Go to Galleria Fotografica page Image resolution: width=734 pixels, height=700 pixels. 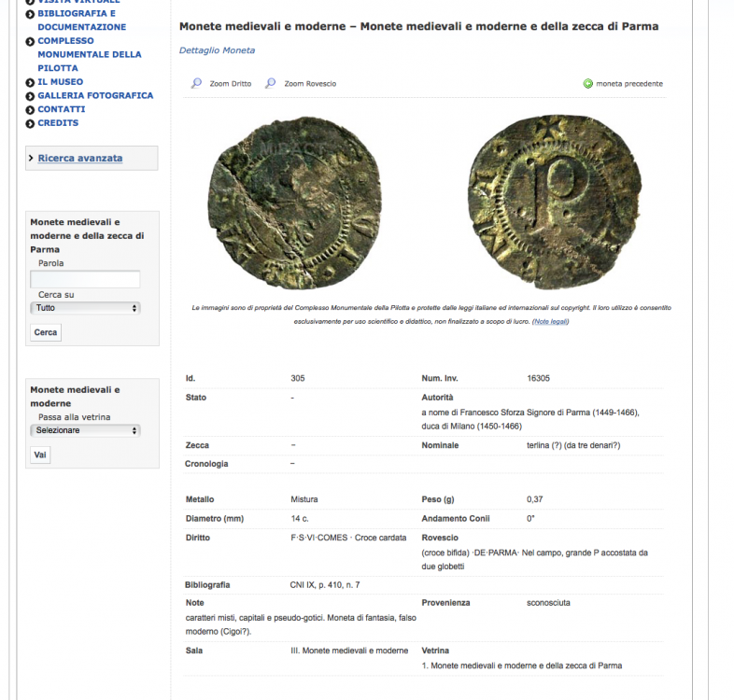[x=95, y=95]
